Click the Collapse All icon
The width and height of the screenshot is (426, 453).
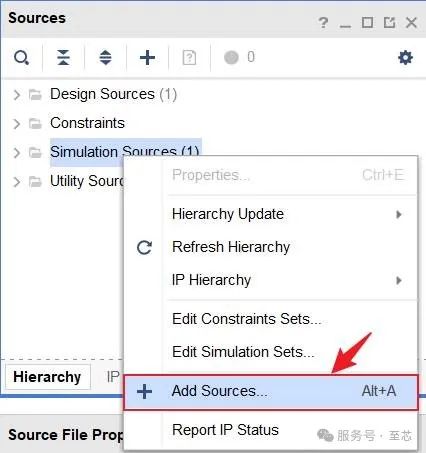63,58
